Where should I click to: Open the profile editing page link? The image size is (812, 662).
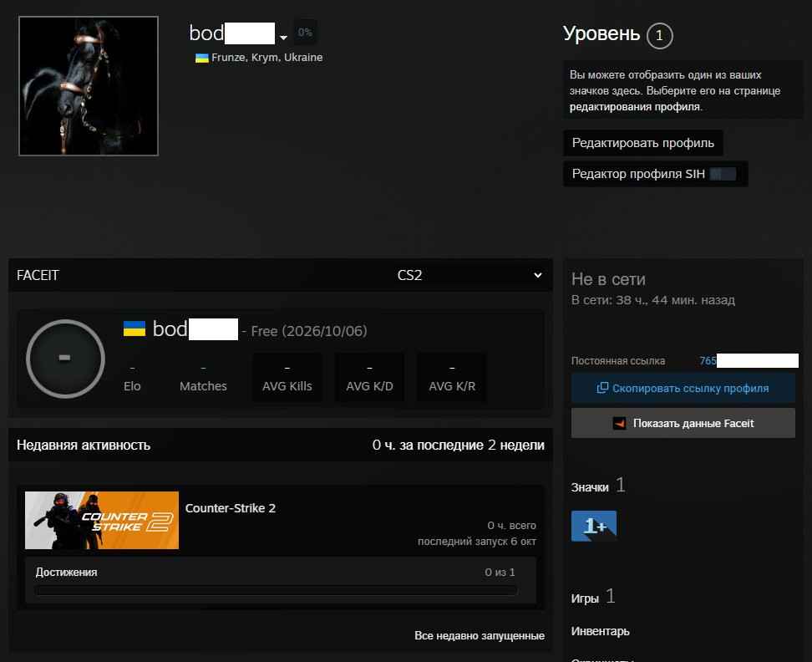click(634, 107)
